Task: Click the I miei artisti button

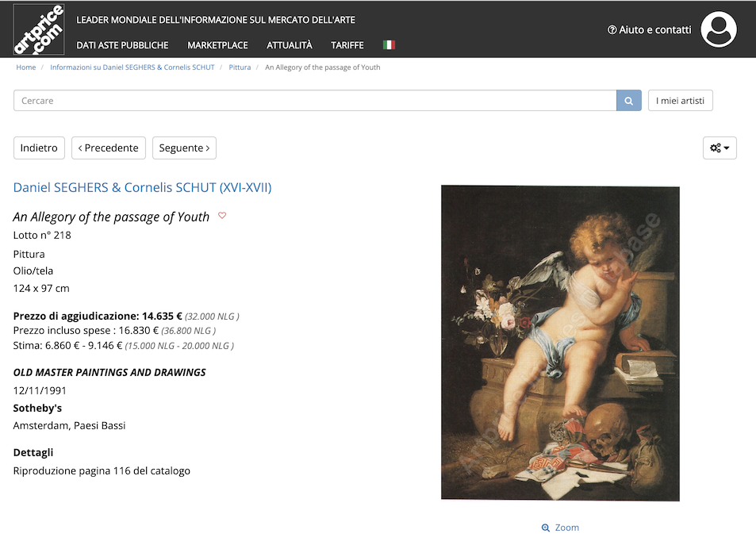Action: point(681,100)
